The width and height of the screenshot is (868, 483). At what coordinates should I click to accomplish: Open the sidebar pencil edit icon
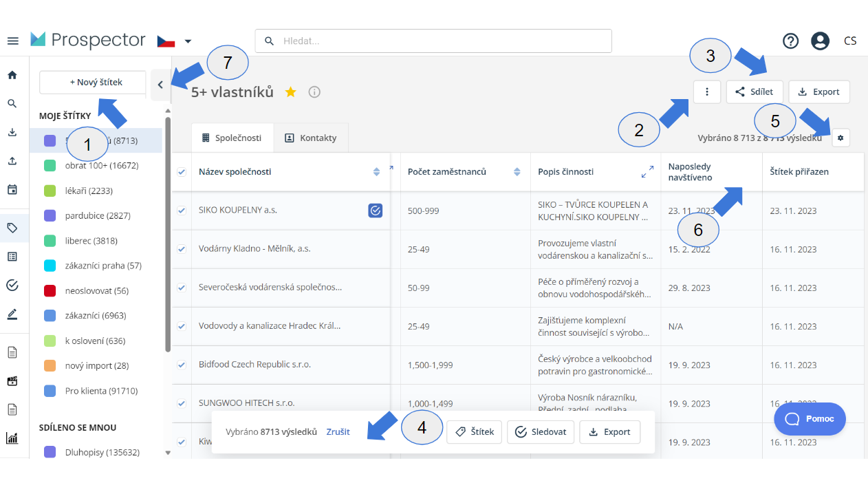(x=12, y=314)
